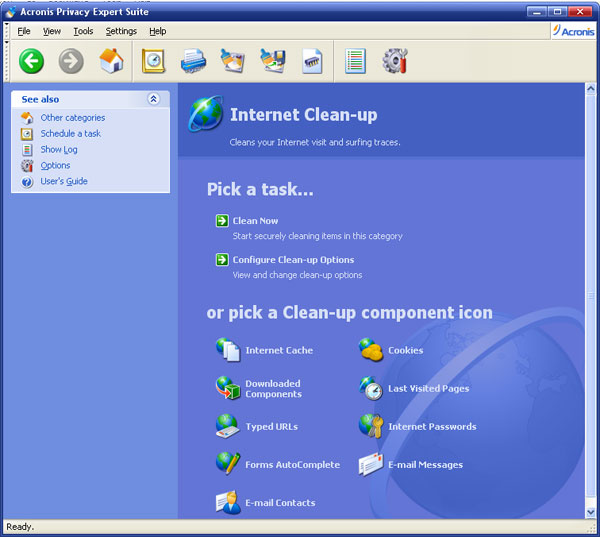The height and width of the screenshot is (537, 600).
Task: Show the log via toolbar list icon
Action: [355, 61]
